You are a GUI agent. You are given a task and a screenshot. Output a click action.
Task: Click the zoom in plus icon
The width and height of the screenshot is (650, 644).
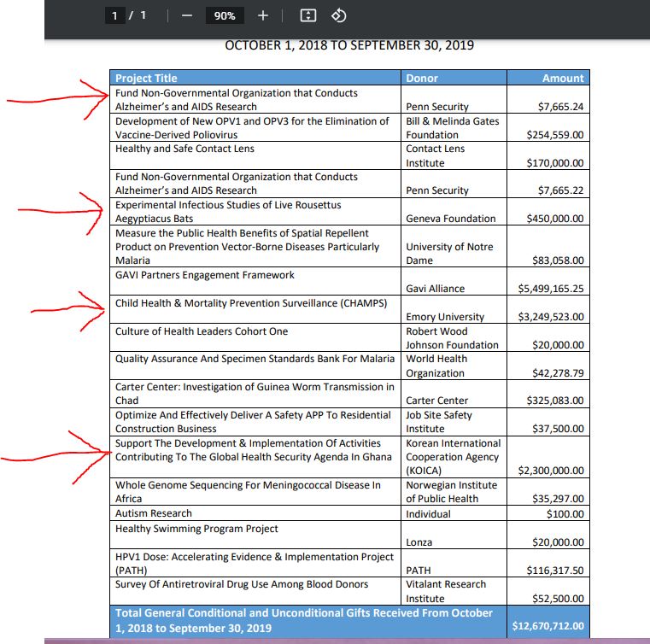263,15
